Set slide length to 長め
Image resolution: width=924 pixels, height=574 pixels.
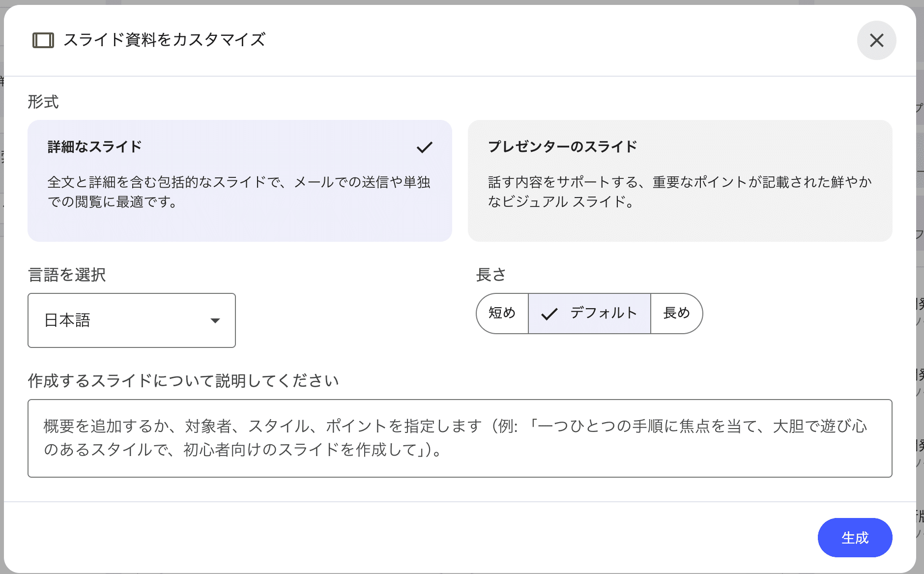tap(676, 314)
